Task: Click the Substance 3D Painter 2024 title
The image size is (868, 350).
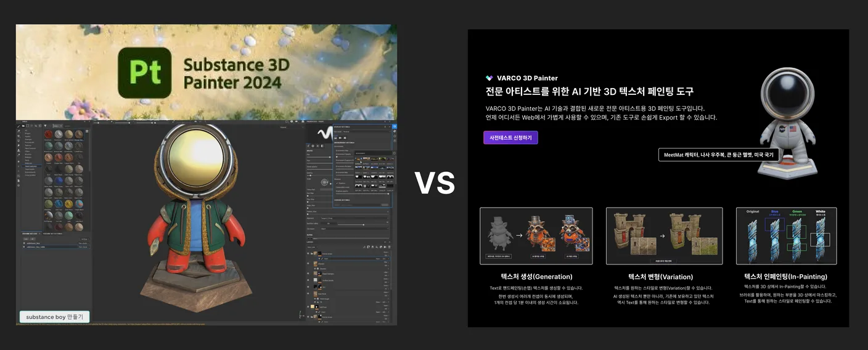Action: [x=237, y=73]
